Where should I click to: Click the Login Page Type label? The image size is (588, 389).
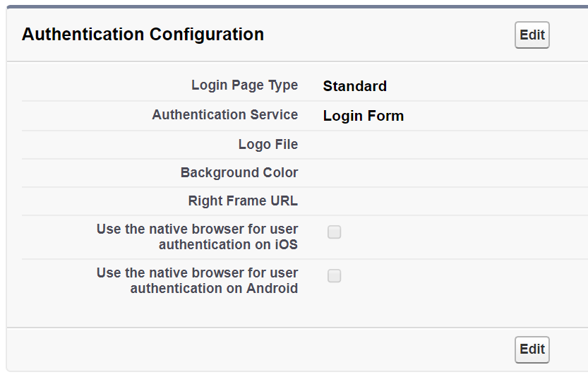(x=244, y=85)
